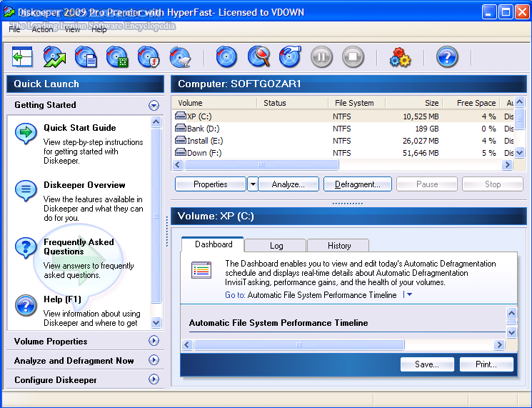532x408 pixels.
Task: Expand the Volume Properties section
Action: tap(154, 341)
